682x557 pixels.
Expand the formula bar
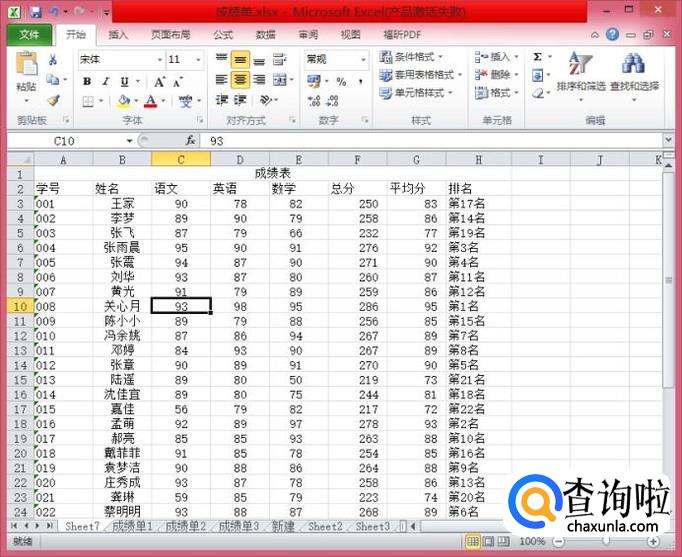click(668, 140)
